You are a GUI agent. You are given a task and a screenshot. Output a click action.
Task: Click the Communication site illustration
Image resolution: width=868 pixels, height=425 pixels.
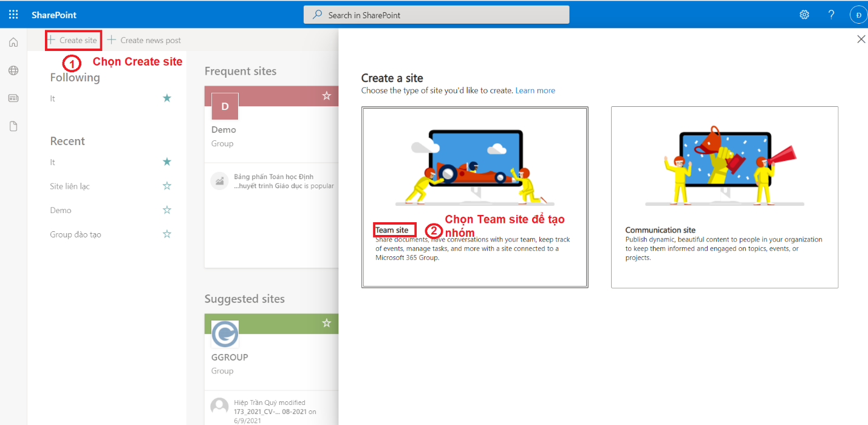tap(725, 167)
